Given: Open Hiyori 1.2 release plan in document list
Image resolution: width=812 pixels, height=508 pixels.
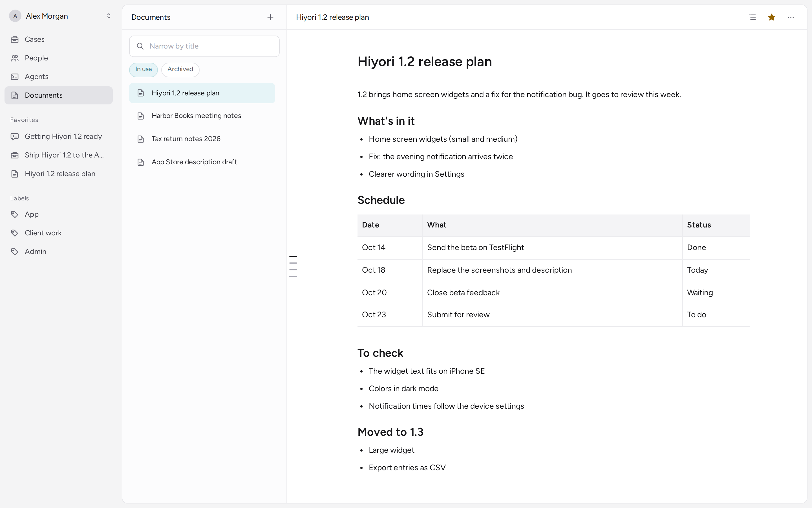Looking at the screenshot, I should 202,93.
